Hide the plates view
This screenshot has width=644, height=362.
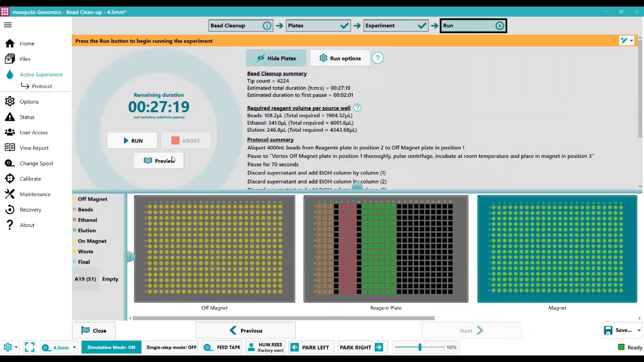pos(276,58)
